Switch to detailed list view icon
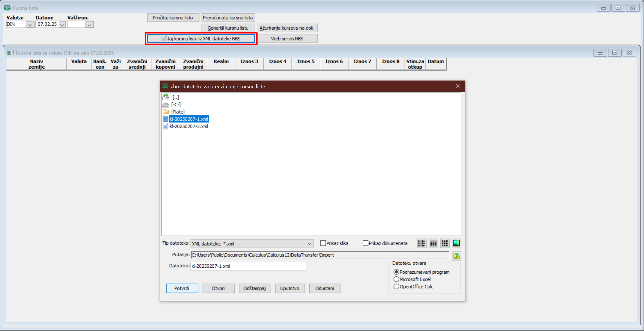 click(422, 243)
